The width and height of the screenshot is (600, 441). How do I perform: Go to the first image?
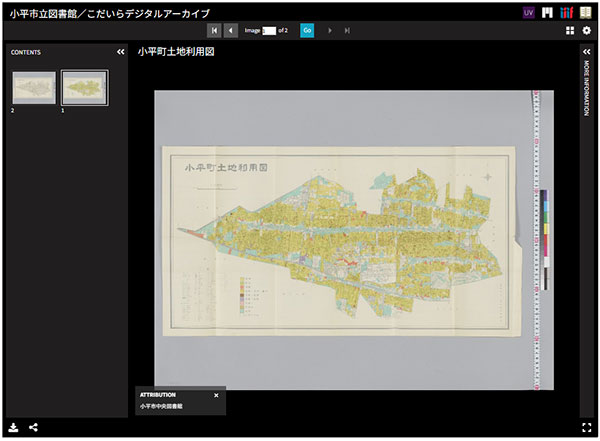(214, 31)
